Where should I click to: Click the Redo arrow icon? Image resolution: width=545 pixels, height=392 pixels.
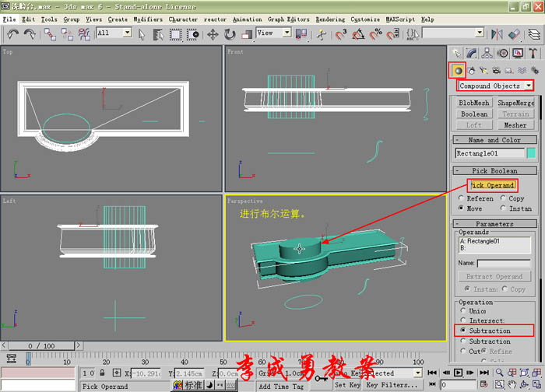pos(30,34)
